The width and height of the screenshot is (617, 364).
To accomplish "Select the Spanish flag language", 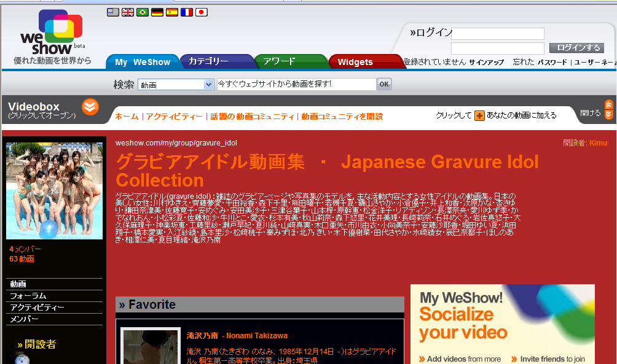I will click(172, 12).
